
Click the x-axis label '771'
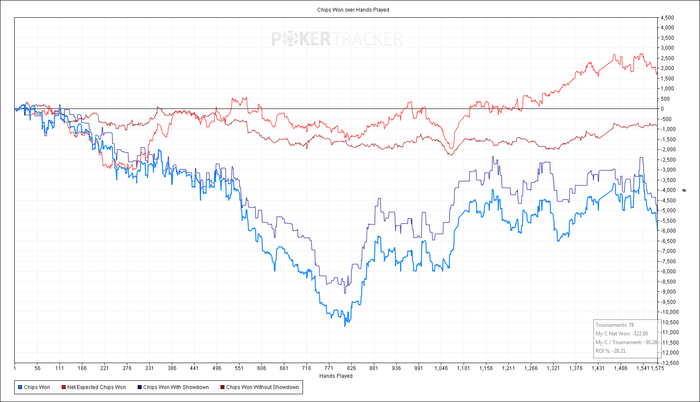point(329,368)
